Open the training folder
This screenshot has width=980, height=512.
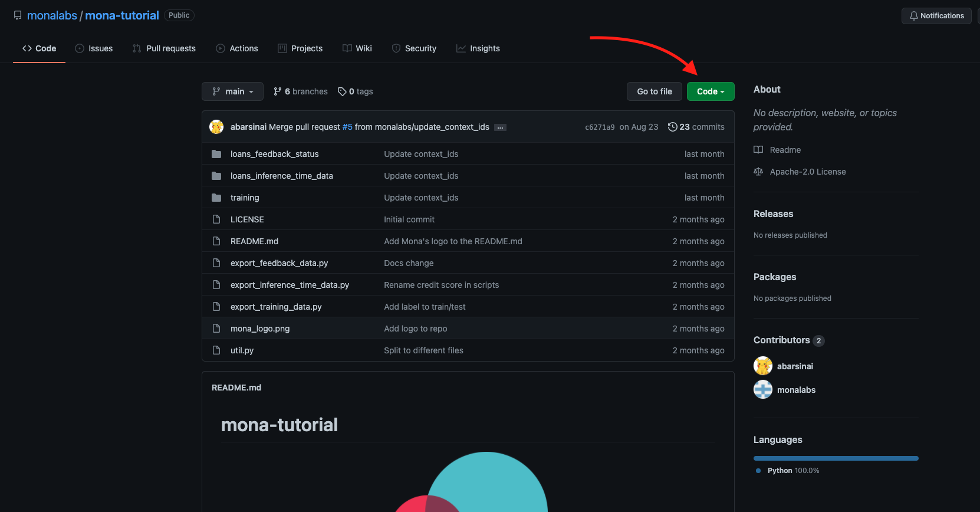click(245, 198)
